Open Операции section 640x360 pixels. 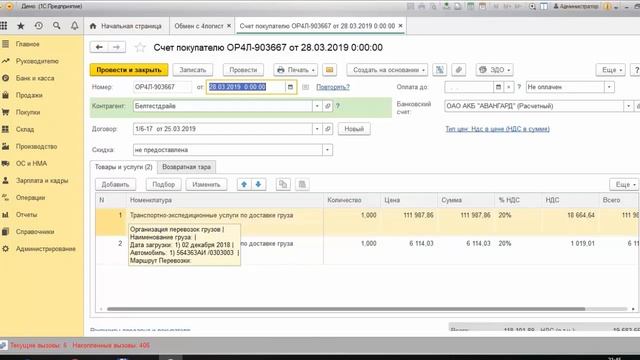(30, 198)
